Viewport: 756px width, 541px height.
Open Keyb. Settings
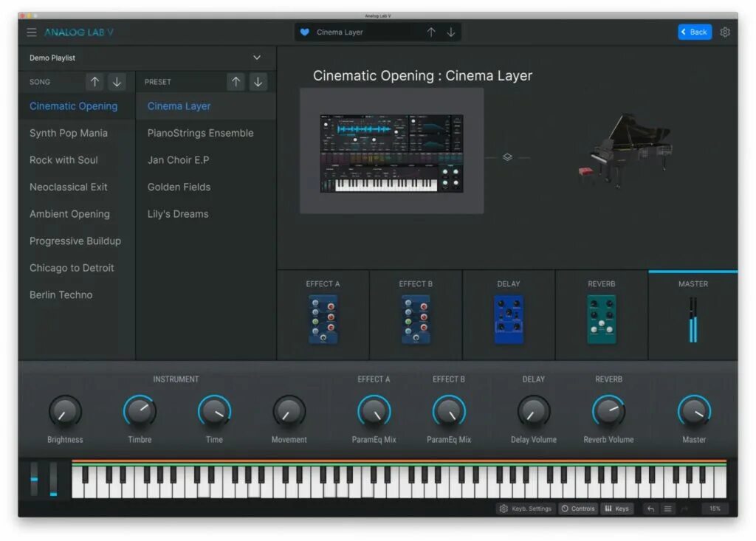526,509
